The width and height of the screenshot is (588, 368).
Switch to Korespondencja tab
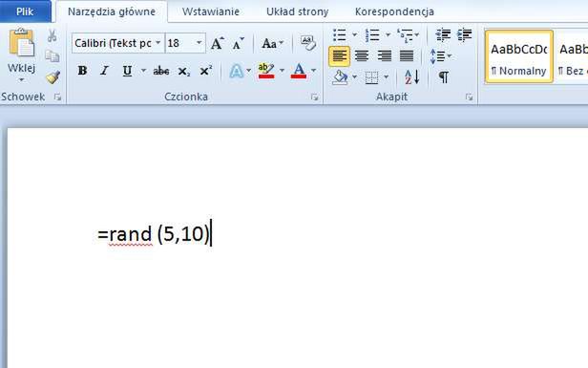(394, 11)
